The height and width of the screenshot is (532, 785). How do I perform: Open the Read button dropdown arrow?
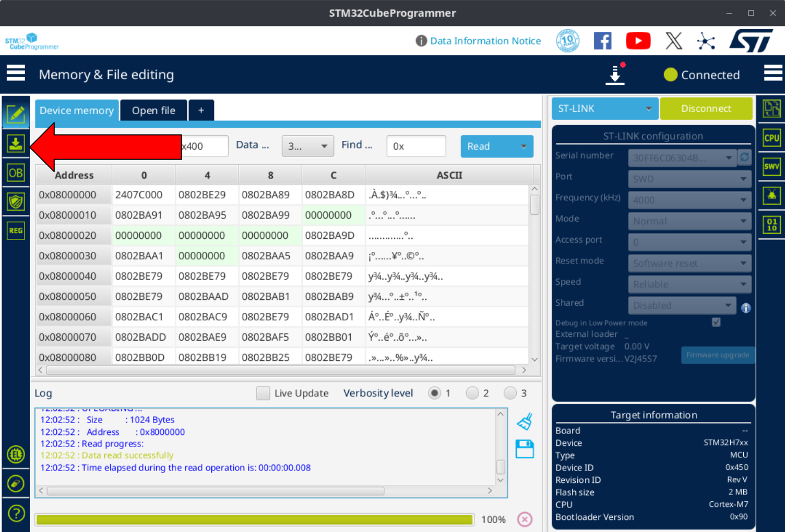[524, 147]
